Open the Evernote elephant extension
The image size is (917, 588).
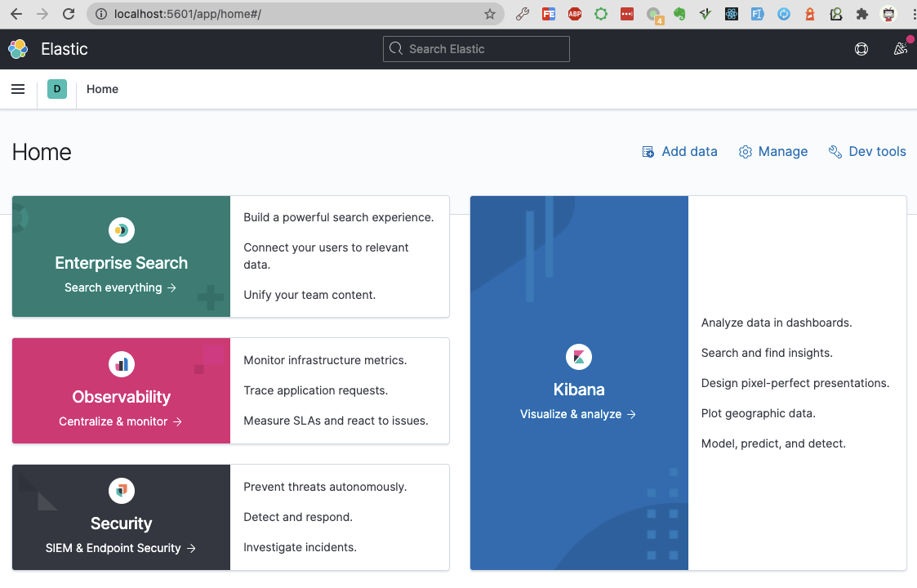679,14
